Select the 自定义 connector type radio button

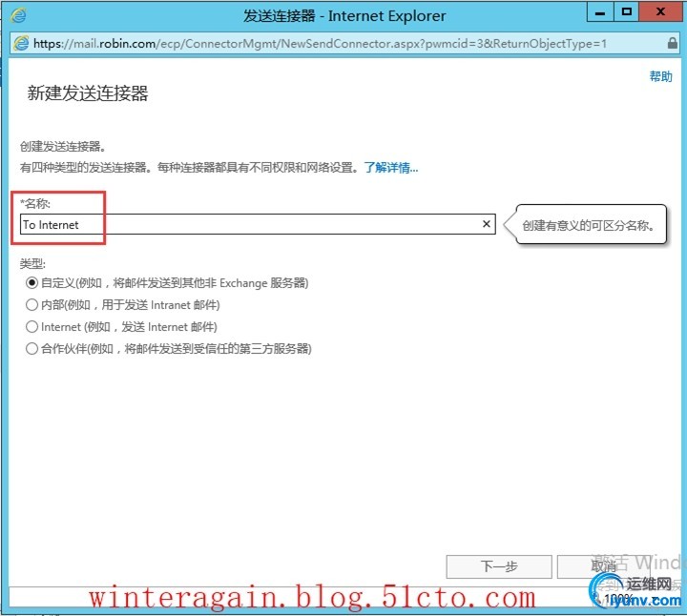[31, 283]
